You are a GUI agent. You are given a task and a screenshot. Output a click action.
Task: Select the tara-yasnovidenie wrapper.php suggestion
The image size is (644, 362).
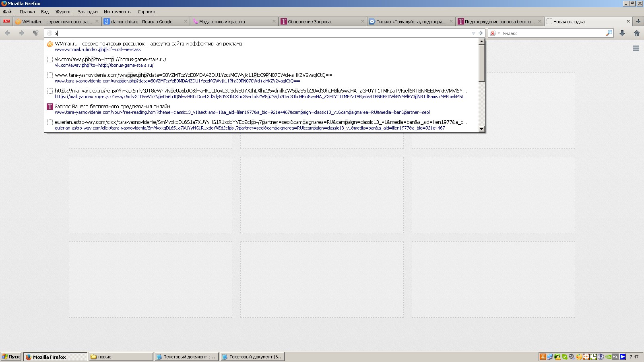261,78
